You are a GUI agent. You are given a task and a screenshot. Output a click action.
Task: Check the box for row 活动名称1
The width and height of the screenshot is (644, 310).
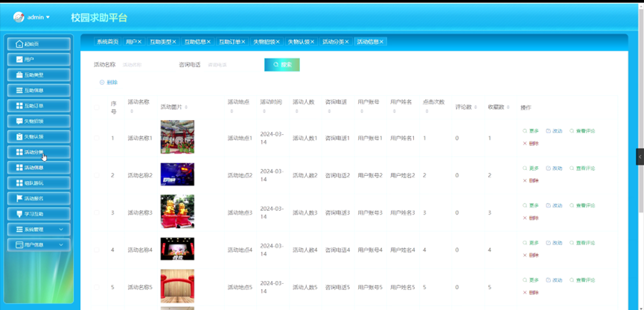[x=97, y=138]
